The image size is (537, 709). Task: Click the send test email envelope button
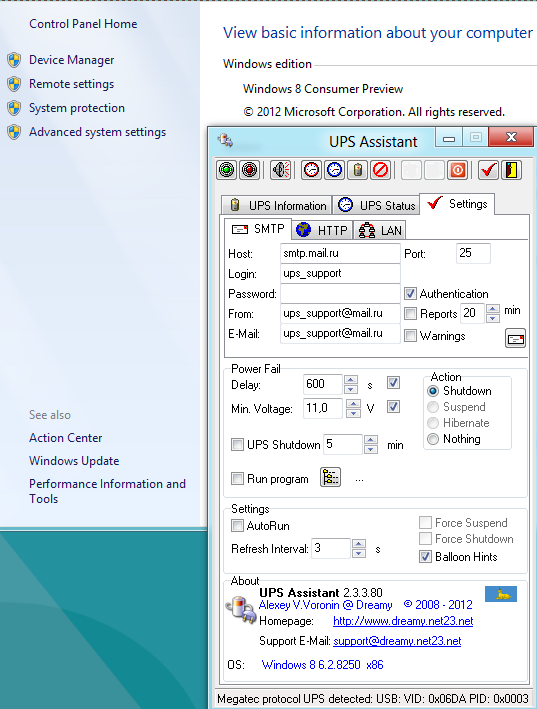[515, 338]
